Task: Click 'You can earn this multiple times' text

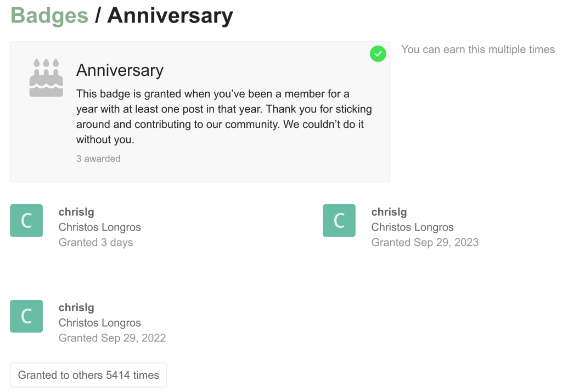Action: click(x=478, y=49)
